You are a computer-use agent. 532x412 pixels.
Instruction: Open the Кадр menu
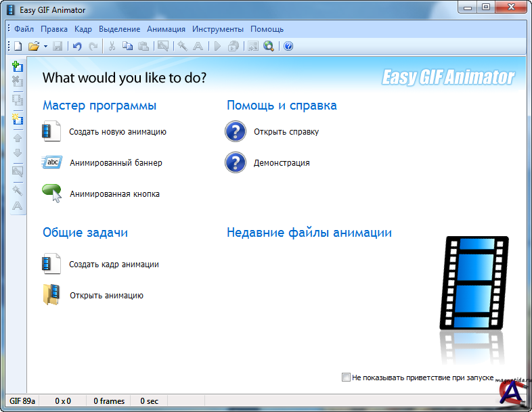click(x=83, y=29)
